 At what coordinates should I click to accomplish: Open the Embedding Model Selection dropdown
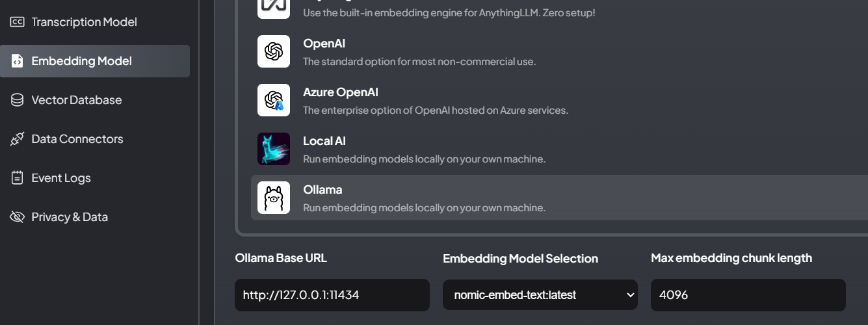540,295
